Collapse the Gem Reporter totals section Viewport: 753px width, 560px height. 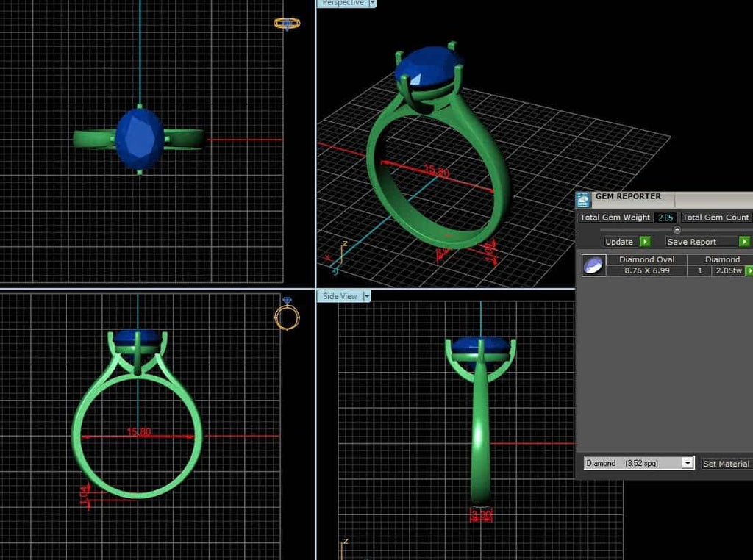[x=677, y=229]
